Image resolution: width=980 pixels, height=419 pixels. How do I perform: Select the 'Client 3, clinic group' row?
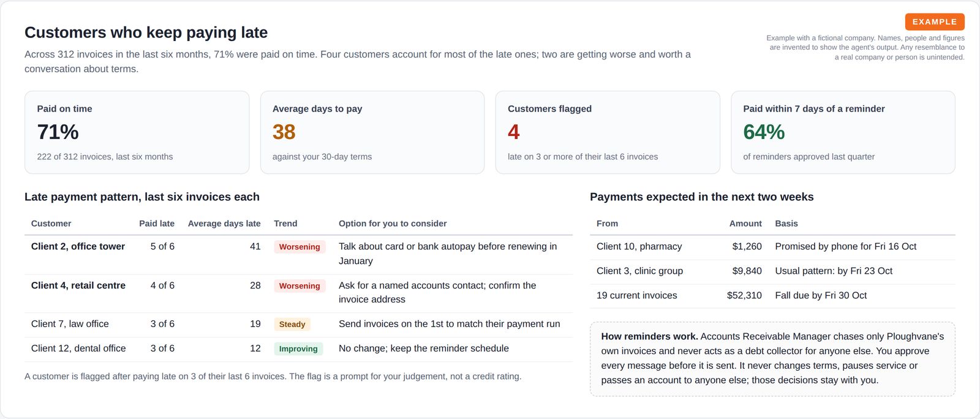coord(772,271)
